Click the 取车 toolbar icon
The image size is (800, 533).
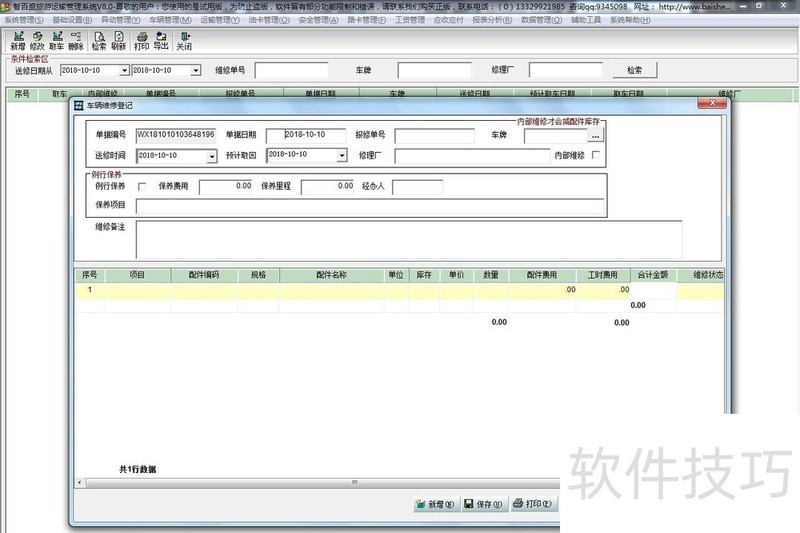(57, 40)
